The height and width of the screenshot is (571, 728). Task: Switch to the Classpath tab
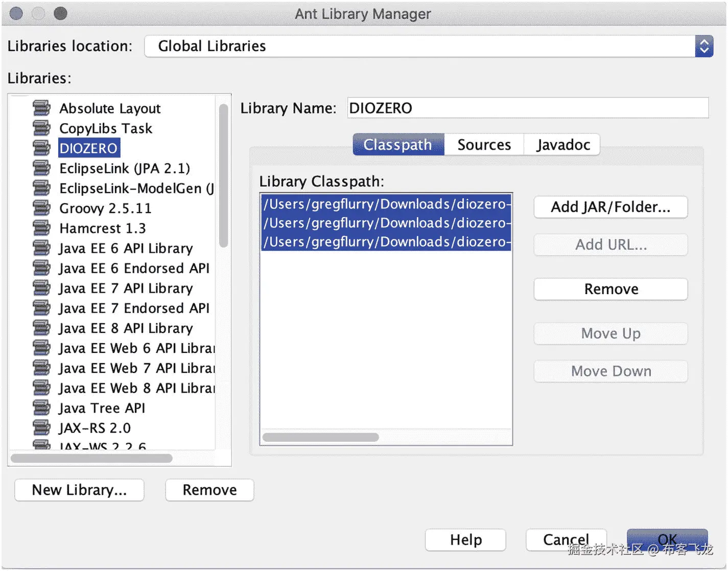(x=398, y=145)
